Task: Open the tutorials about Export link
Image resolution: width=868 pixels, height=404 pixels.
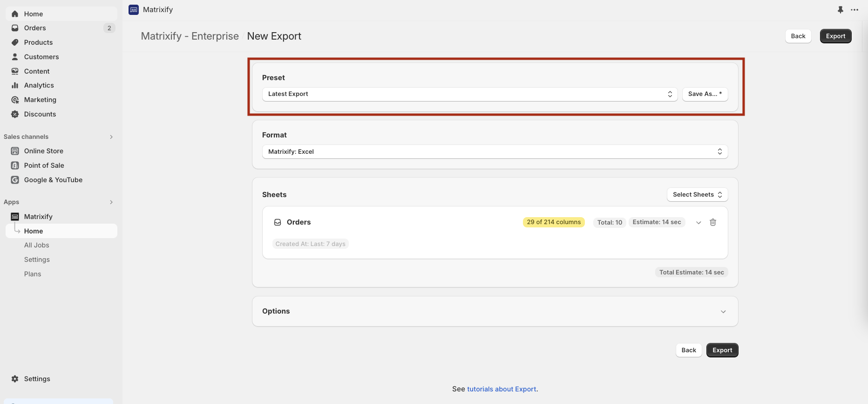Action: [502, 389]
